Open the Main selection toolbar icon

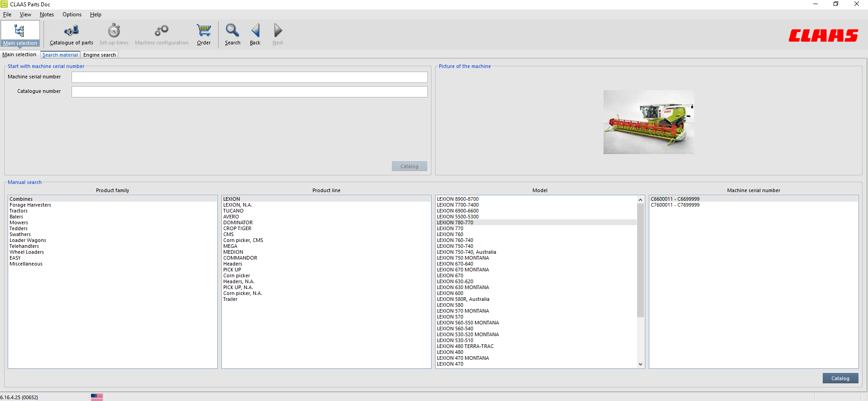[20, 34]
